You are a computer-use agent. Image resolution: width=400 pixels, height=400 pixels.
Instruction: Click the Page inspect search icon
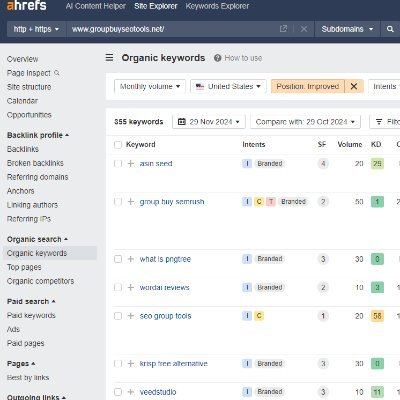coord(57,73)
